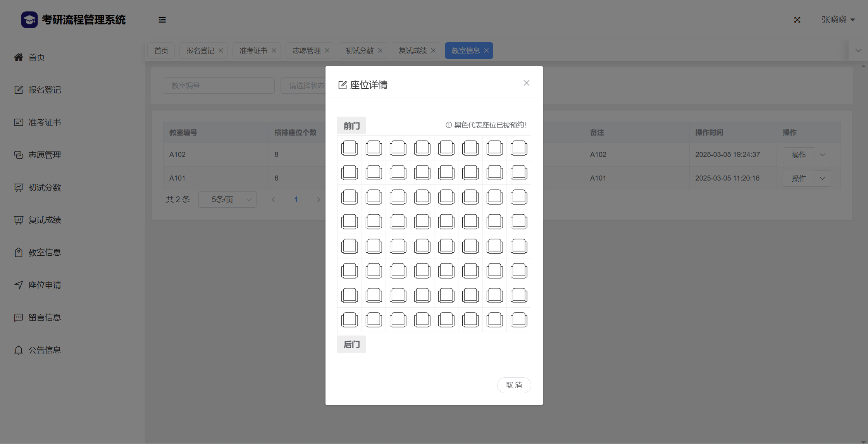Open the 张晓晓 user dropdown
Viewport: 868px width, 444px height.
838,20
